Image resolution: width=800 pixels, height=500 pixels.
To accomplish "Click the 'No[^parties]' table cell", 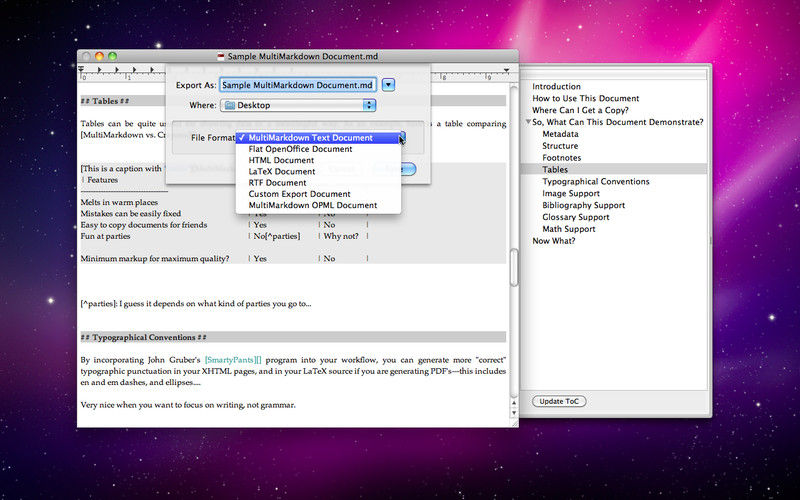I will (x=277, y=236).
